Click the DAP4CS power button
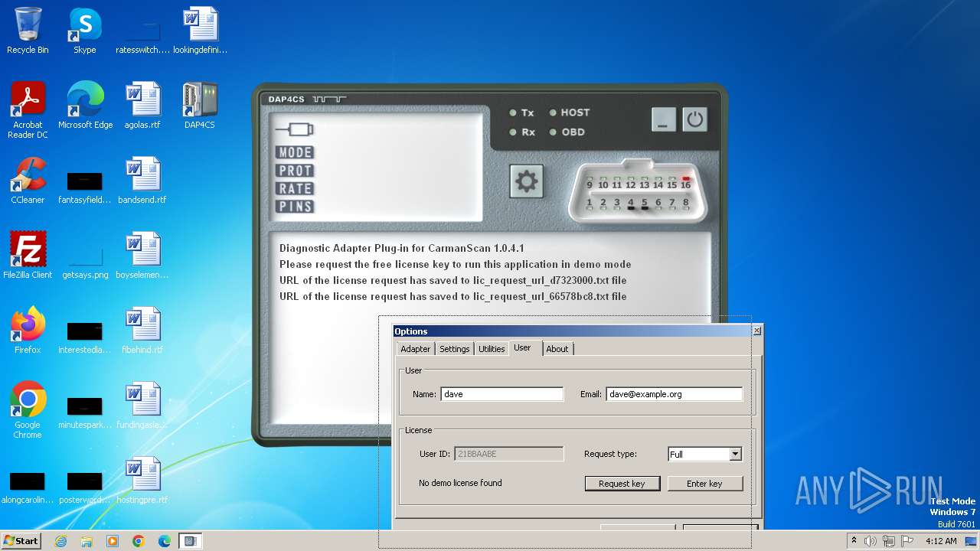This screenshot has width=980, height=551. point(694,119)
